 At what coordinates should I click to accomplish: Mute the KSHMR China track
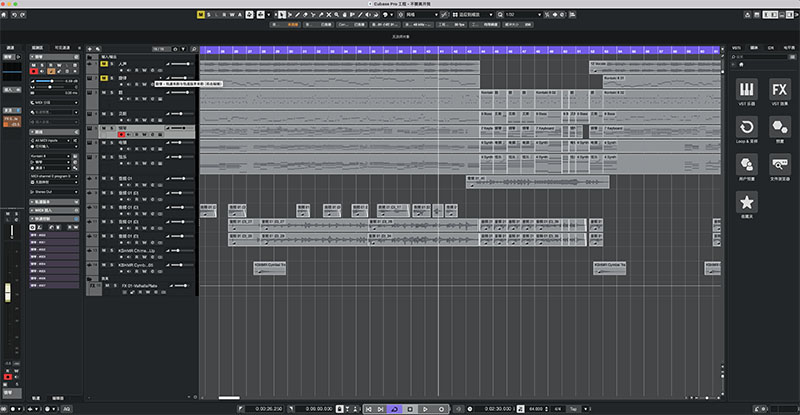104,251
